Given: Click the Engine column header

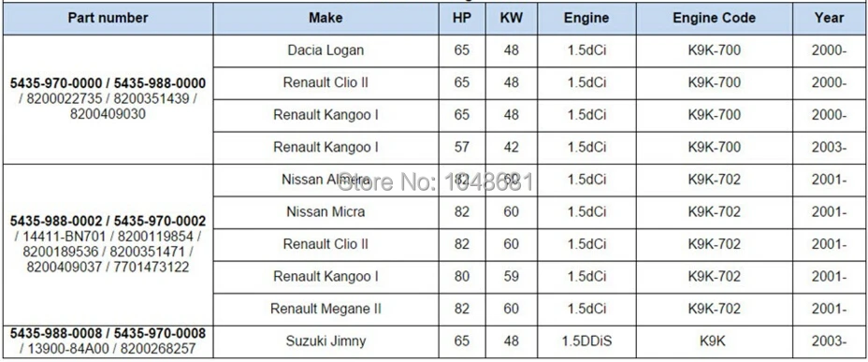Looking at the screenshot, I should (x=586, y=19).
